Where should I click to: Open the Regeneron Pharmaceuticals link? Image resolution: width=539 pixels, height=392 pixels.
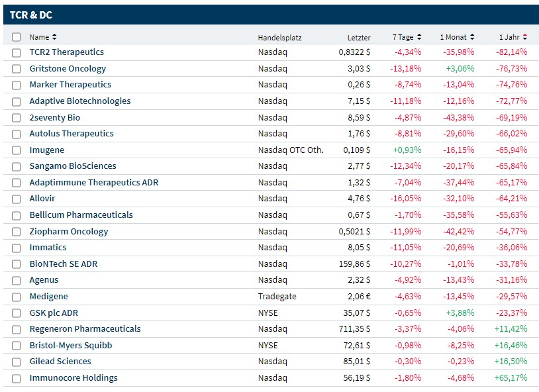click(85, 329)
